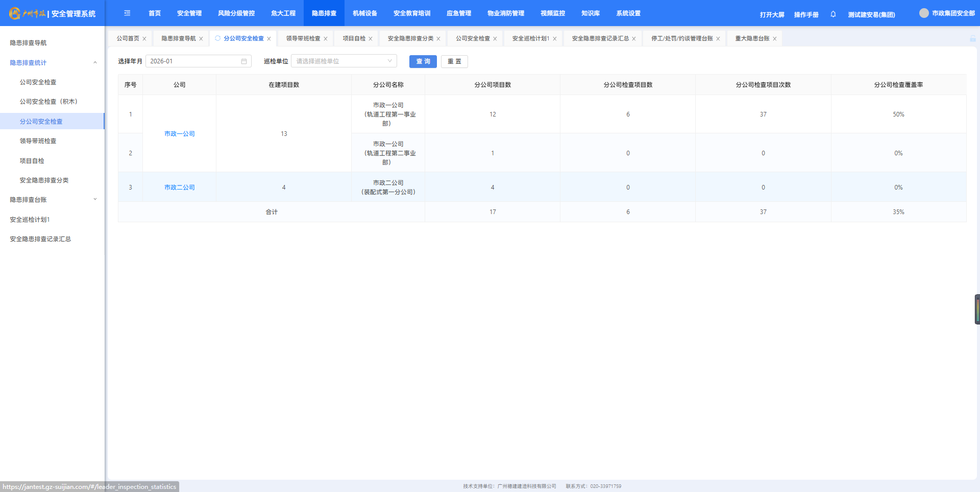Expand the 隐患排查台账 sidebar group
The width and height of the screenshot is (980, 492).
click(x=95, y=200)
